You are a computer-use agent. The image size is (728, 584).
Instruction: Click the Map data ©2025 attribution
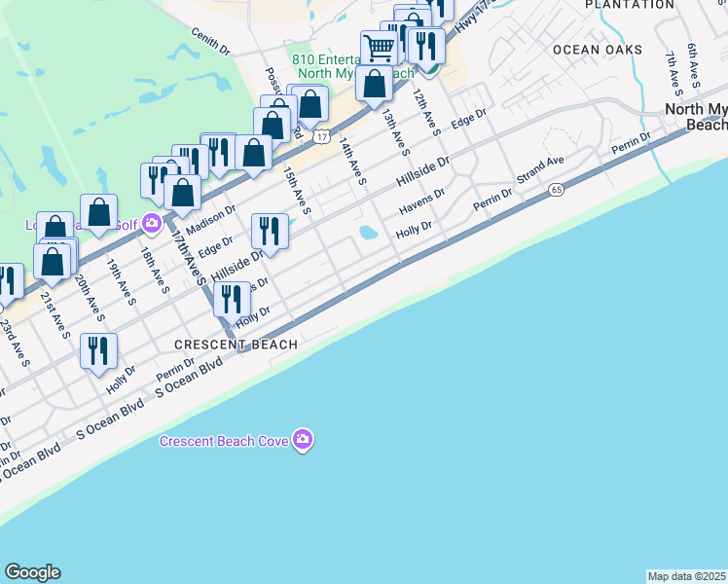point(687,576)
